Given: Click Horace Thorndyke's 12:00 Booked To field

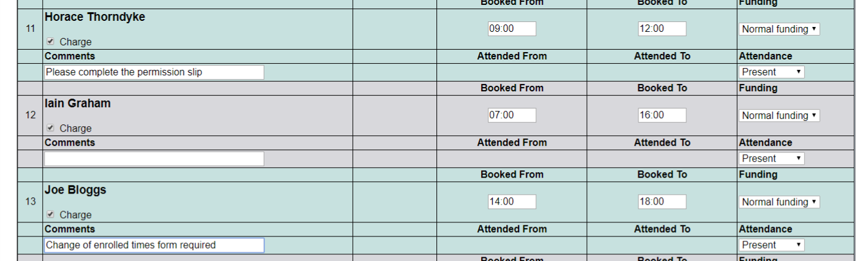Looking at the screenshot, I should (x=662, y=29).
